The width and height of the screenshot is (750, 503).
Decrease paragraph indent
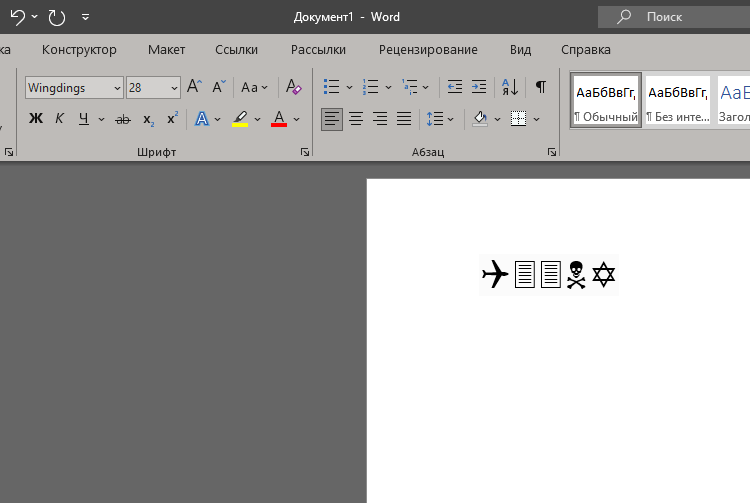(x=455, y=87)
